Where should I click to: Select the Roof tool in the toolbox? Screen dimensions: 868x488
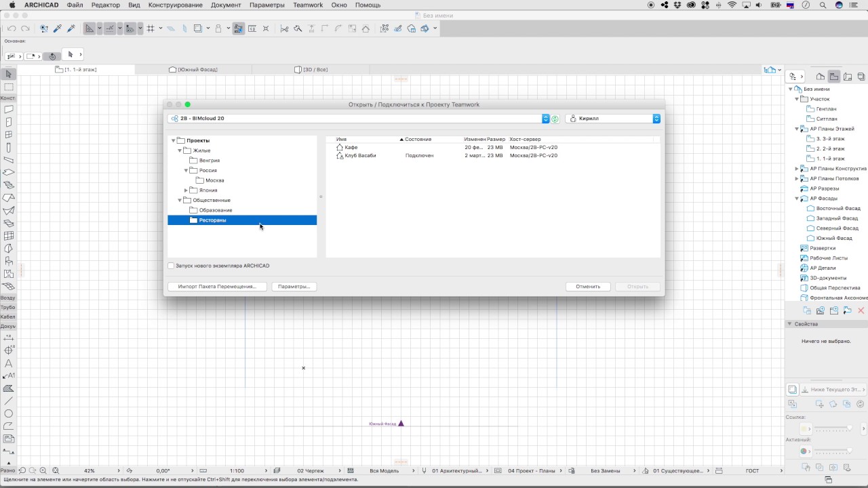pos(9,198)
